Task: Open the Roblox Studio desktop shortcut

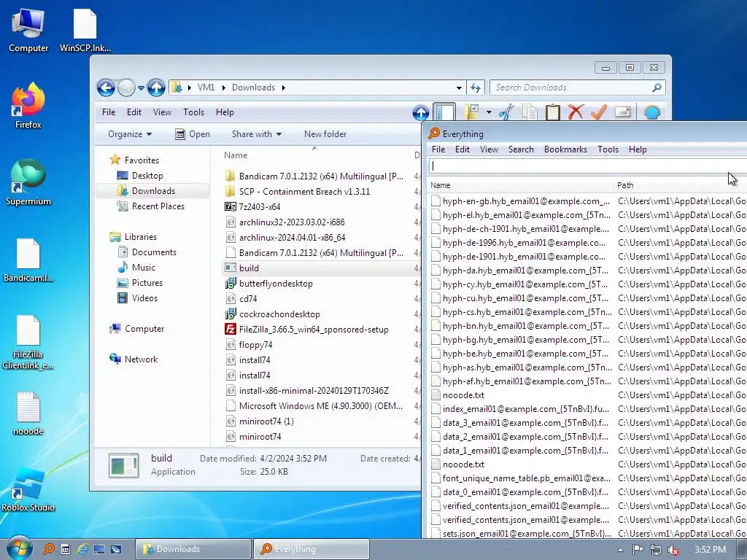Action: pyautogui.click(x=28, y=489)
